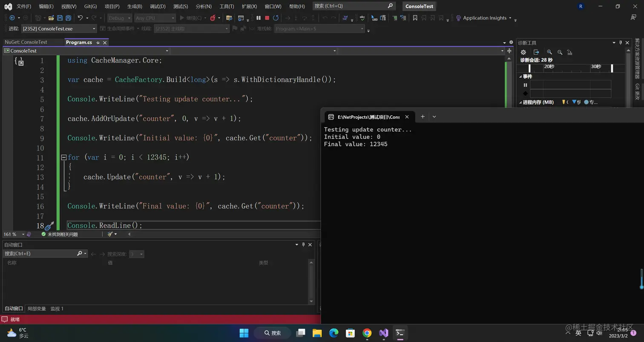Open the 调试(D) menu

coord(158,6)
